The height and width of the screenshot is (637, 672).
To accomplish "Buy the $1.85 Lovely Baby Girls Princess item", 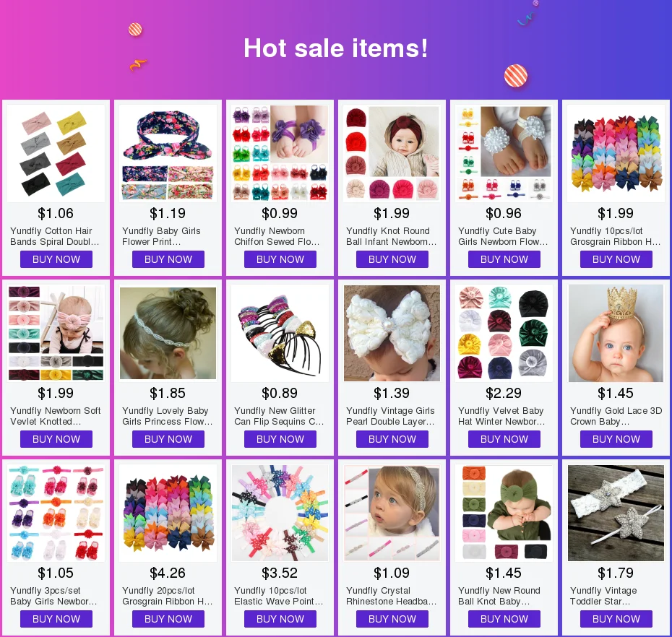I will tap(168, 439).
